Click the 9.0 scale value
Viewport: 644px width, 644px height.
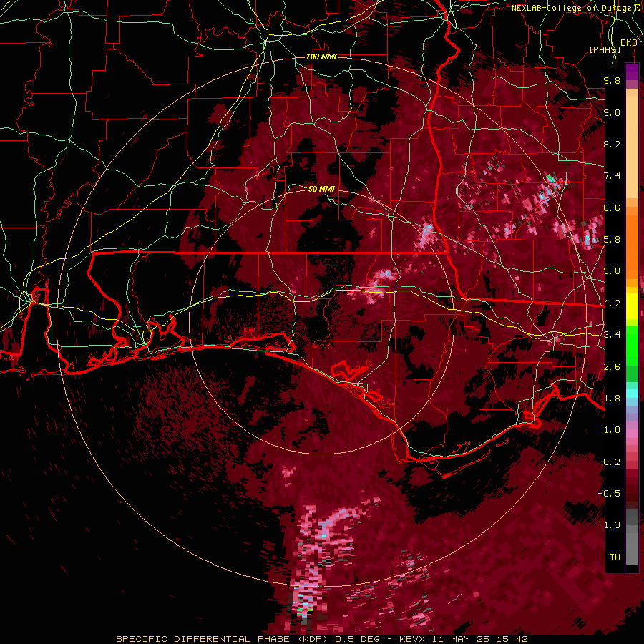coord(612,112)
